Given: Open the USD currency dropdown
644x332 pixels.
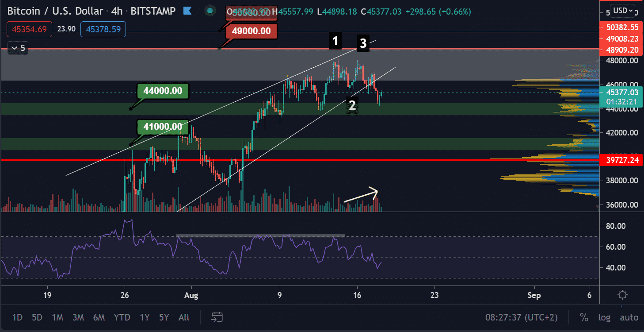Looking at the screenshot, I should coord(622,10).
